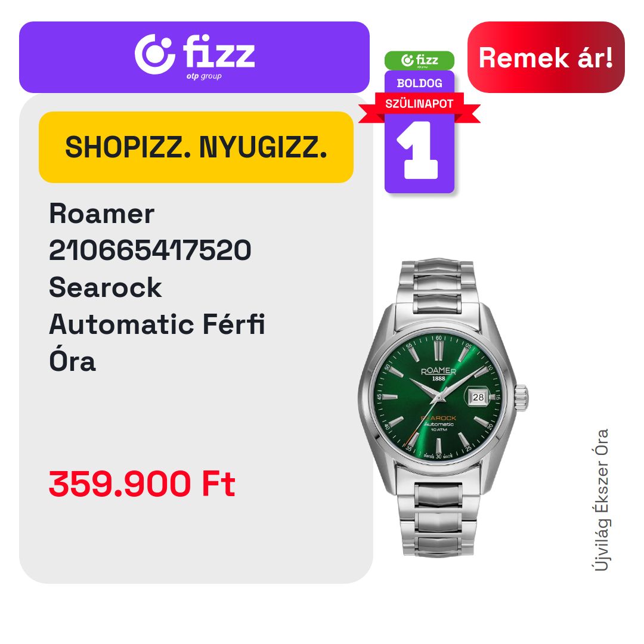644x644 pixels.
Task: Click the watch crown on right side
Action: (522, 398)
